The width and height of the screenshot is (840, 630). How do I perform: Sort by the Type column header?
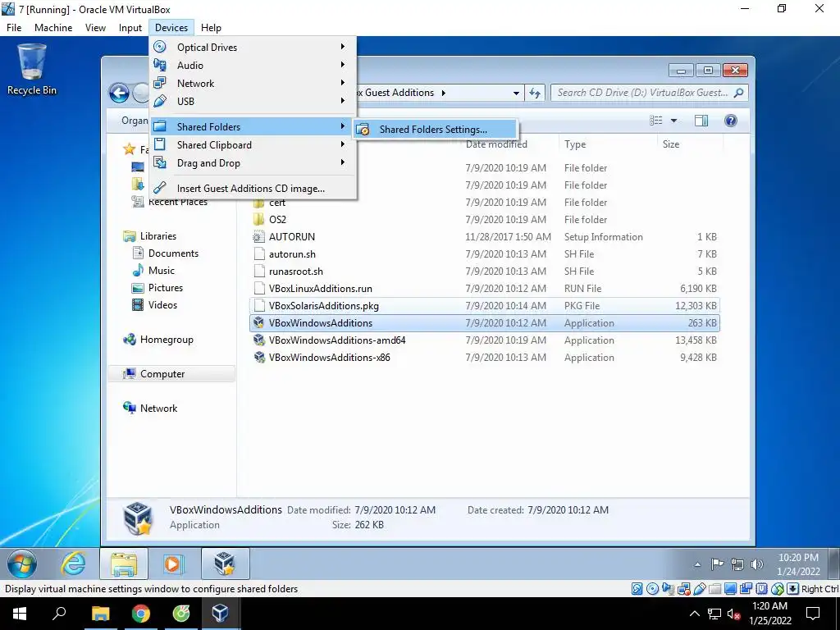tap(575, 144)
